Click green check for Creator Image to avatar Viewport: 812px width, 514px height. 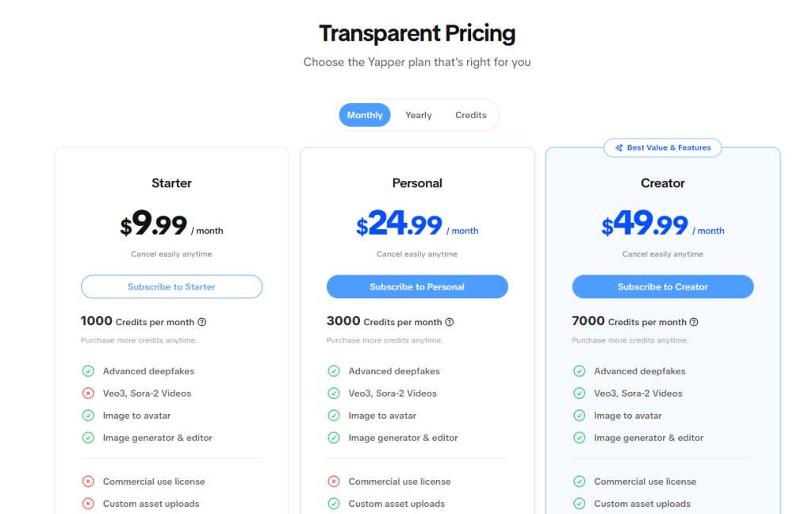(579, 416)
